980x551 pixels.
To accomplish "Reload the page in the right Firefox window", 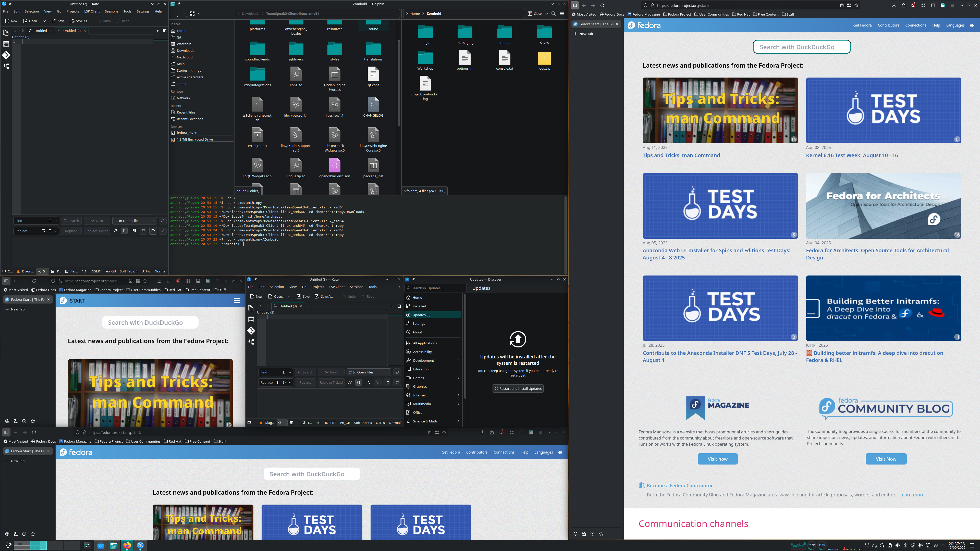I will tap(602, 5).
